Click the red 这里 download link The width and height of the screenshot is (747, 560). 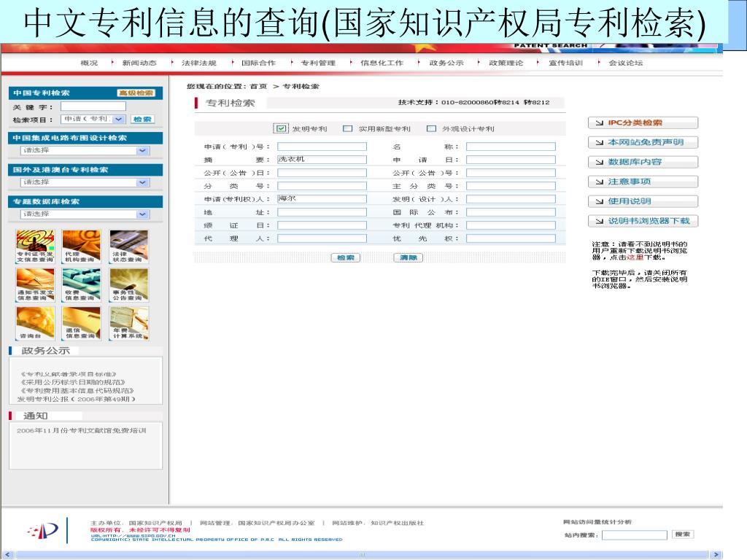coord(635,257)
